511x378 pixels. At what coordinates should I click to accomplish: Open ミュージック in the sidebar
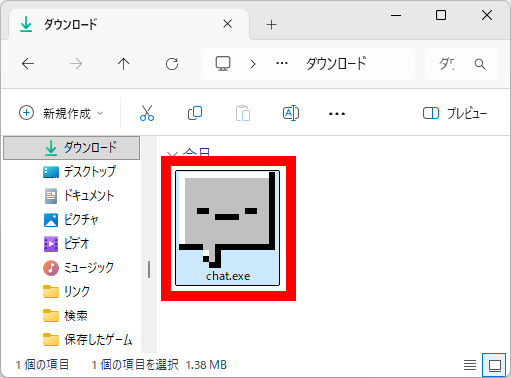[79, 268]
